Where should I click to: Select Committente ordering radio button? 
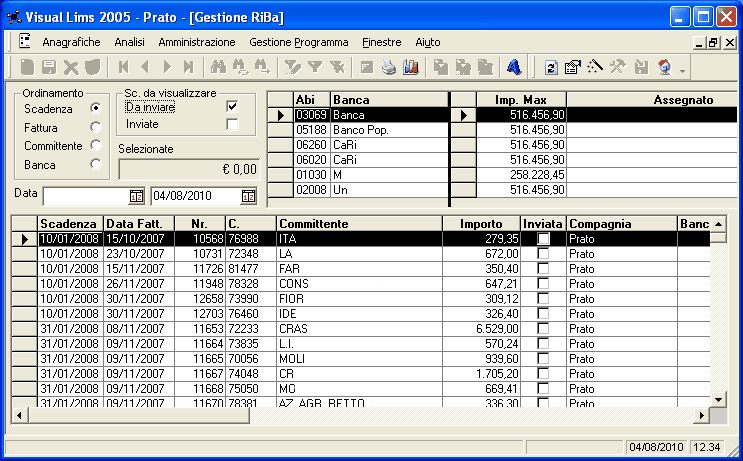pyautogui.click(x=96, y=145)
